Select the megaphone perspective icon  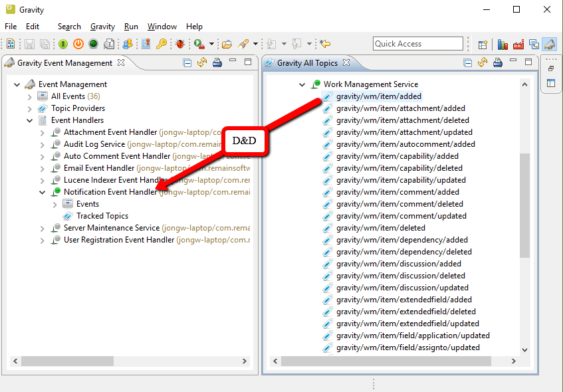click(549, 45)
